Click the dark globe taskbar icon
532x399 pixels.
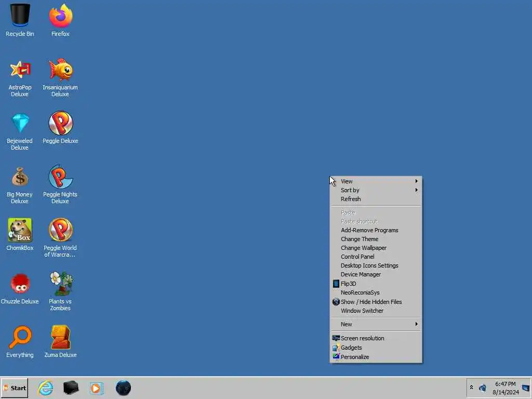(123, 388)
